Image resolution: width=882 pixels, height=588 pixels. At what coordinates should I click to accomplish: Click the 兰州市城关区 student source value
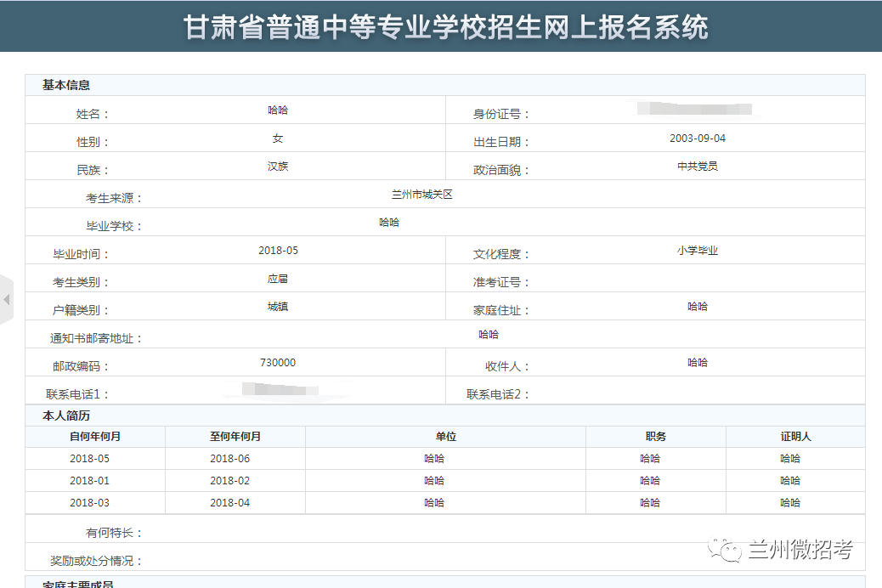tap(421, 195)
